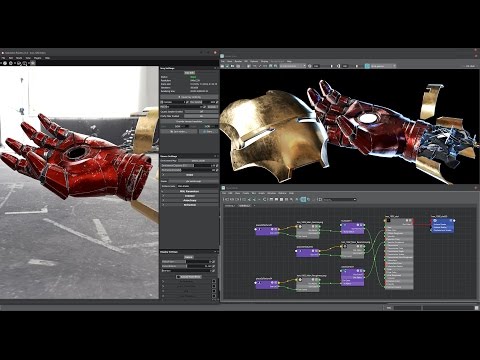Click the Save render button

(179, 132)
